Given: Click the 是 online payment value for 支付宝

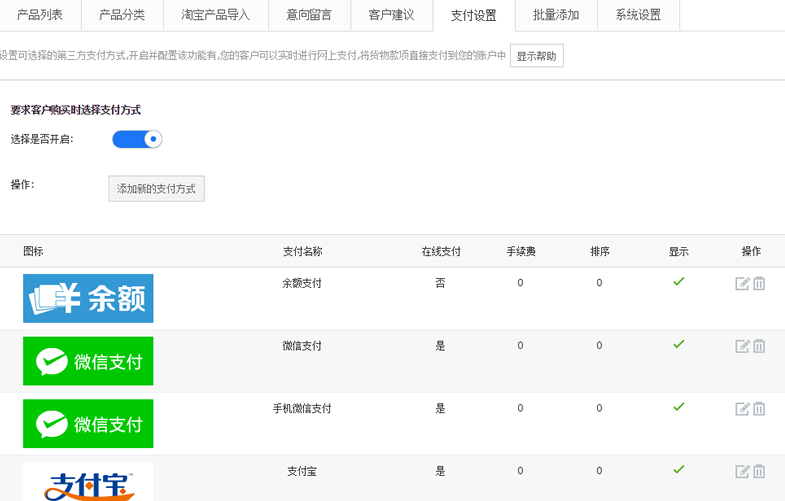Looking at the screenshot, I should (440, 471).
